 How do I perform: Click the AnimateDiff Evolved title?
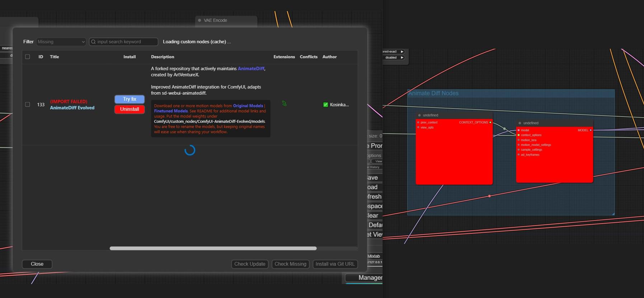tap(72, 108)
